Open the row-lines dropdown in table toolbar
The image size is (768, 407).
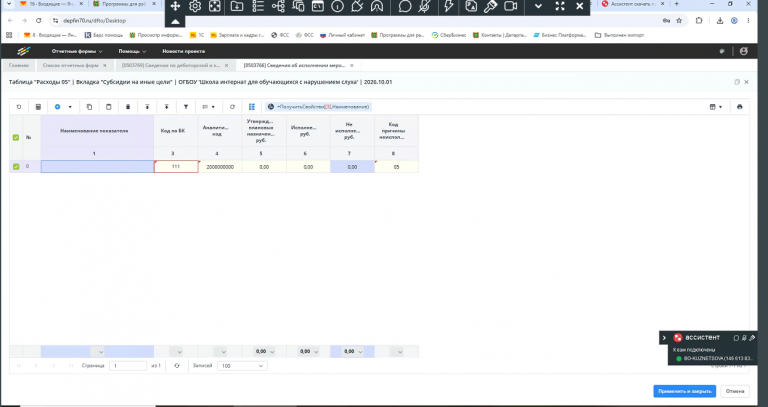(x=209, y=107)
